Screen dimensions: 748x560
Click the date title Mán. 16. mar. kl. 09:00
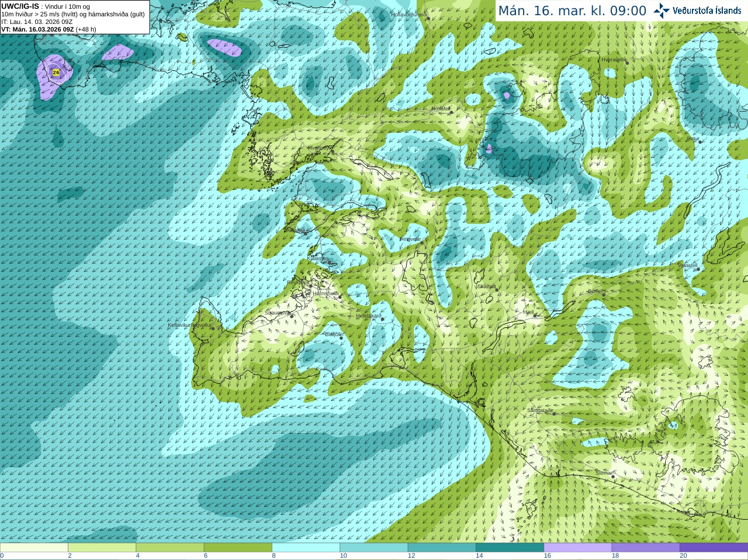pyautogui.click(x=572, y=11)
